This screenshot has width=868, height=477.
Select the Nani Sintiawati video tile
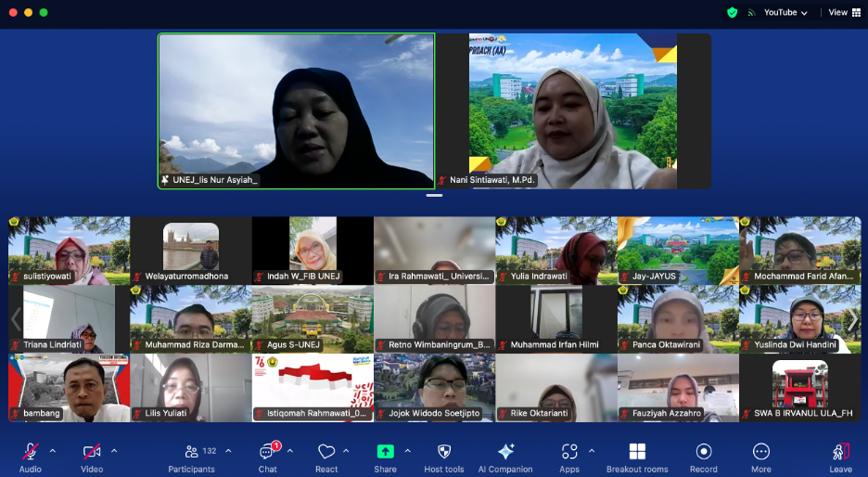(x=573, y=111)
